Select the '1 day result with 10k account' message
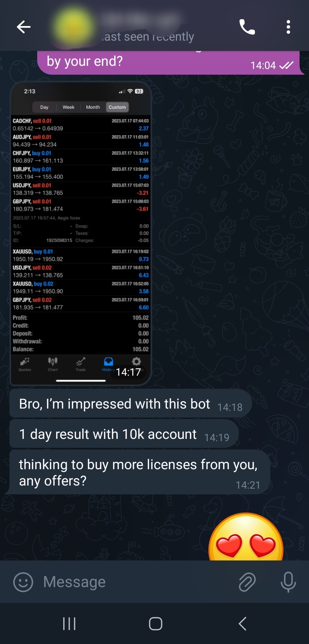The width and height of the screenshot is (309, 644). (x=124, y=434)
